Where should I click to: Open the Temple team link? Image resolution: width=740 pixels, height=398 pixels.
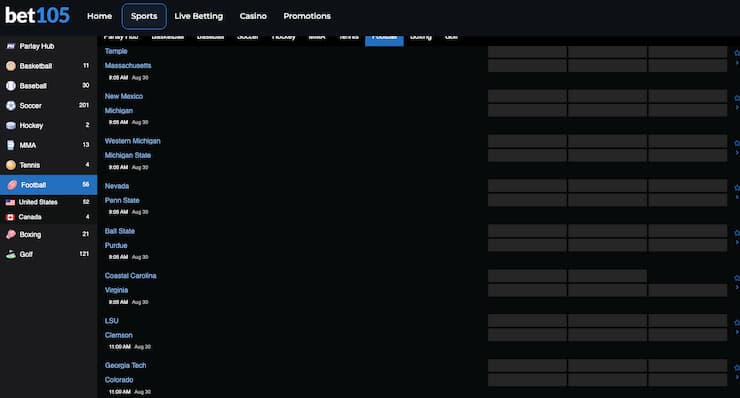[x=116, y=51]
